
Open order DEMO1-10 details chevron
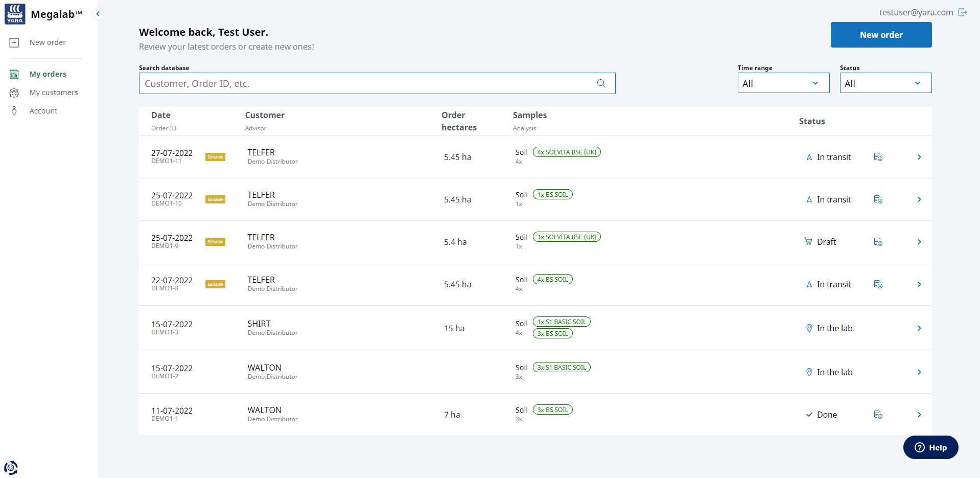tap(919, 199)
